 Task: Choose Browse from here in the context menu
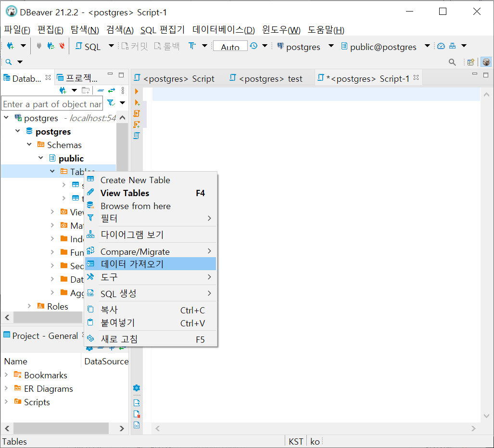click(151, 206)
